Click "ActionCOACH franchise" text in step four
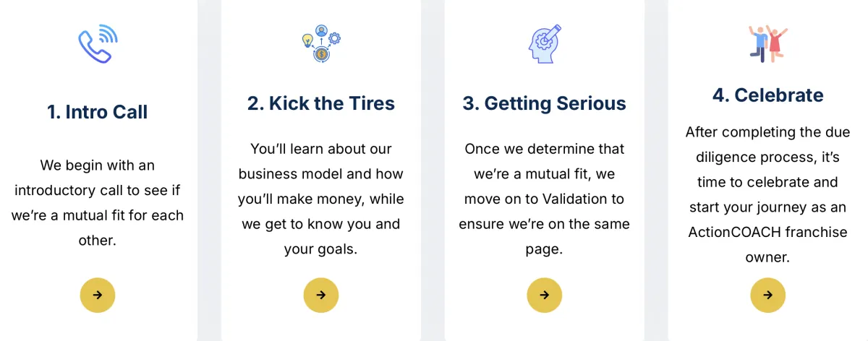The height and width of the screenshot is (341, 868). [x=767, y=232]
